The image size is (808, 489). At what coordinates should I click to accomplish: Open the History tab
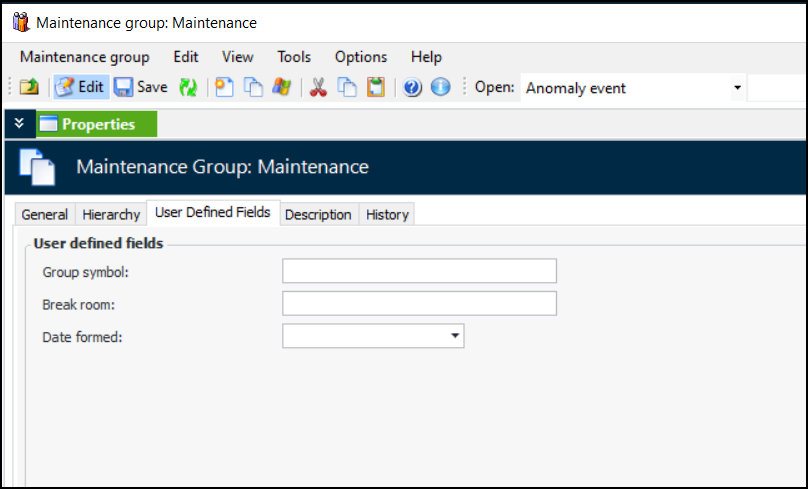pos(386,215)
